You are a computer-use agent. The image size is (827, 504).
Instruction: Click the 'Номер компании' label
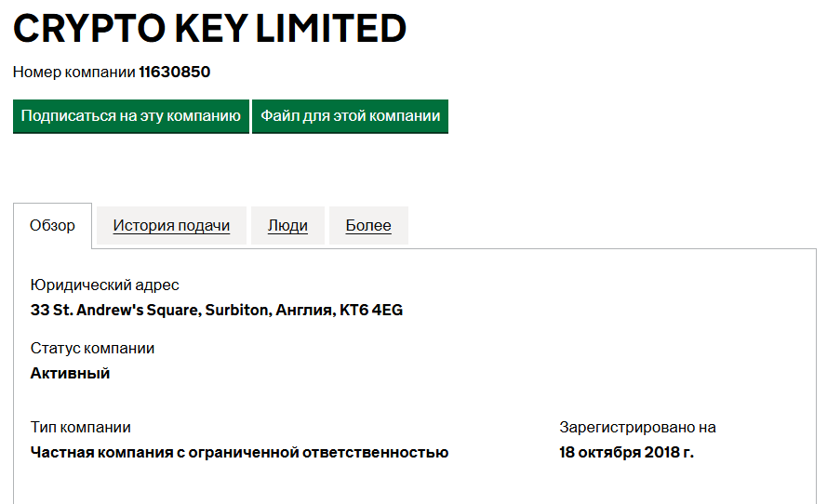73,72
